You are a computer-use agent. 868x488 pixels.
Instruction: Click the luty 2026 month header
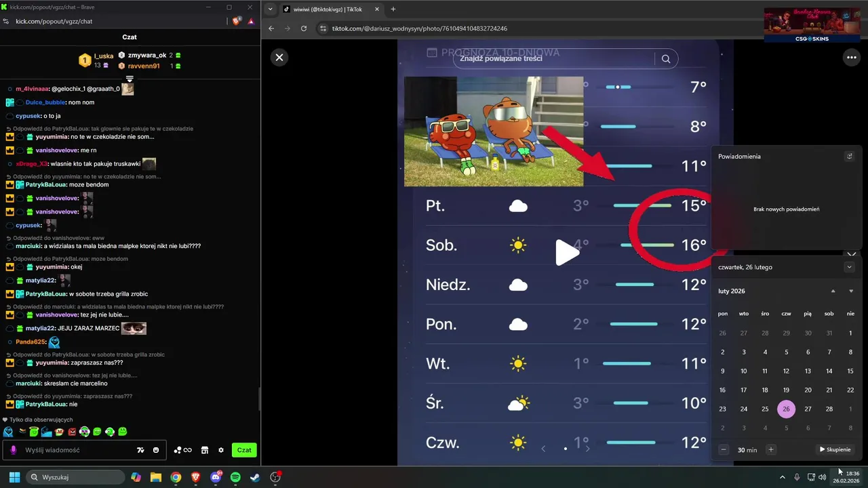[x=732, y=291]
